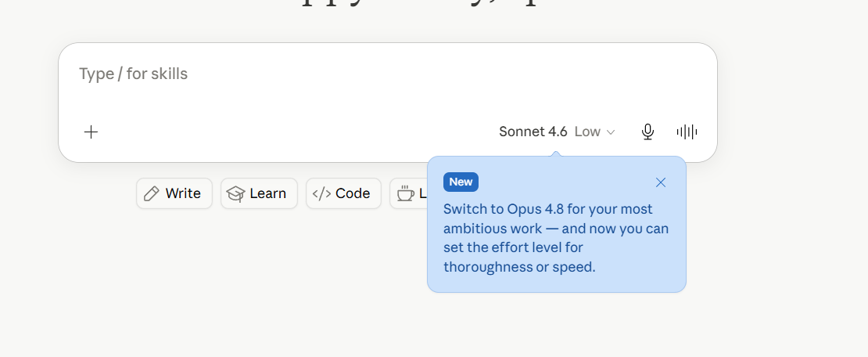Screen dimensions: 868x357
Task: Click the pencil icon on the Write chip
Action: click(151, 193)
